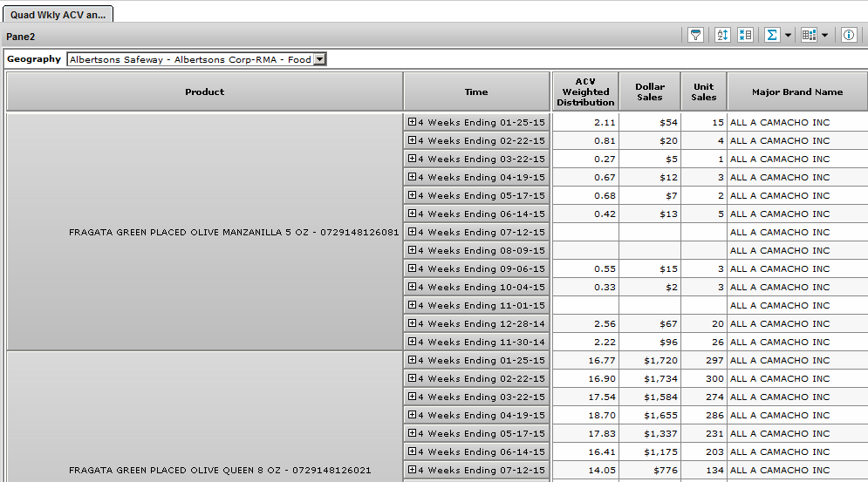868x482 pixels.
Task: Open the grid layout dropdown arrow
Action: pyautogui.click(x=824, y=36)
